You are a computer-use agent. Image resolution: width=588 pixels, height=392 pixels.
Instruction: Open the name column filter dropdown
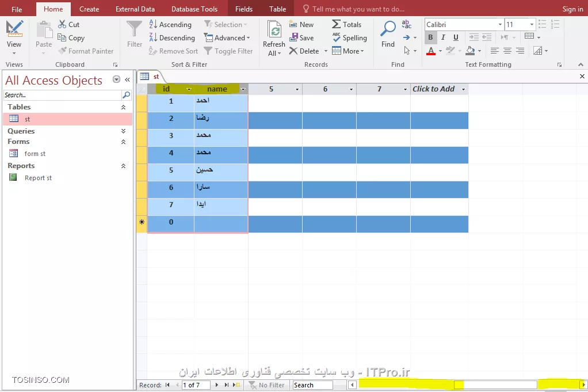click(x=243, y=89)
